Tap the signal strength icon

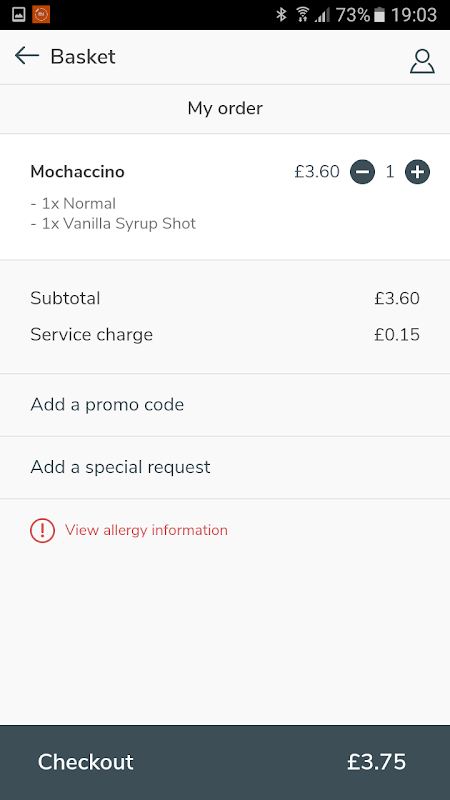click(x=322, y=15)
